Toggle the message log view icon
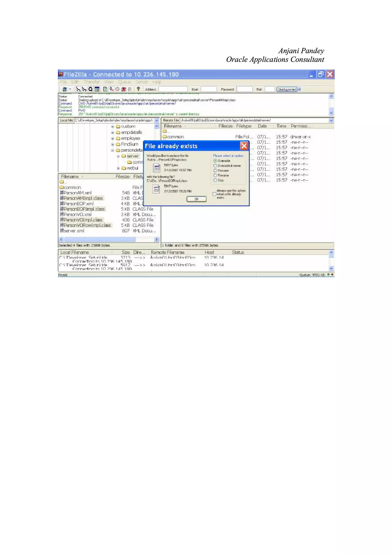The width and height of the screenshot is (392, 554). click(x=97, y=89)
